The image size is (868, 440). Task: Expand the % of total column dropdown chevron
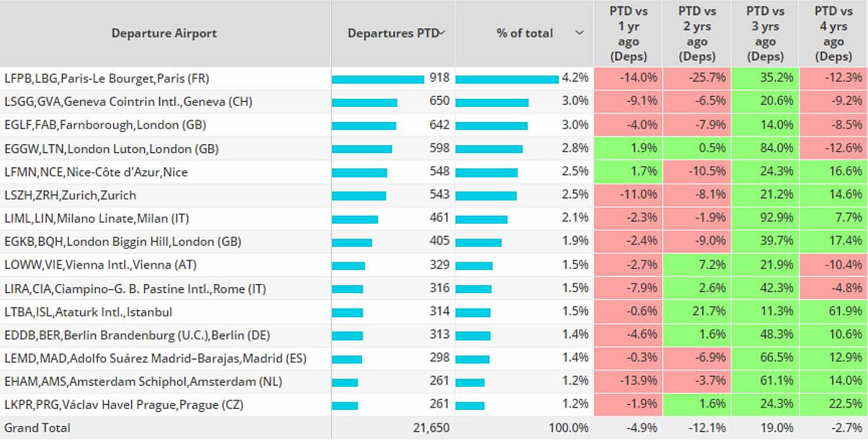[x=579, y=33]
